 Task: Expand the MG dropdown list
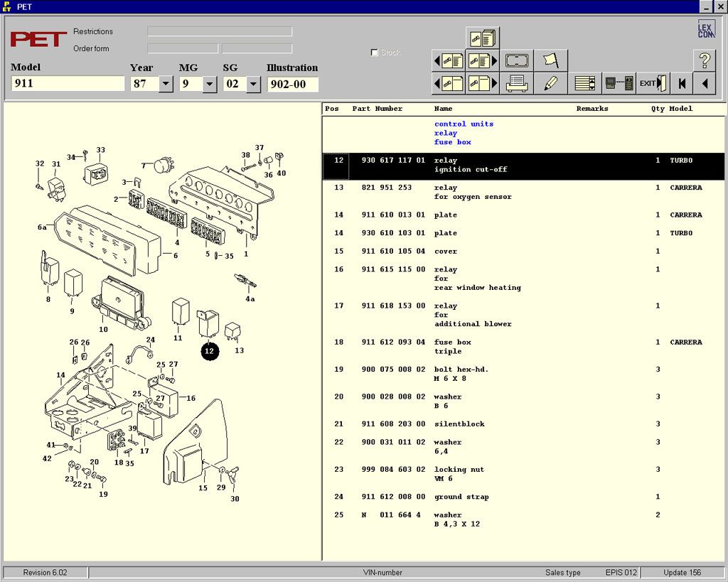coord(210,84)
